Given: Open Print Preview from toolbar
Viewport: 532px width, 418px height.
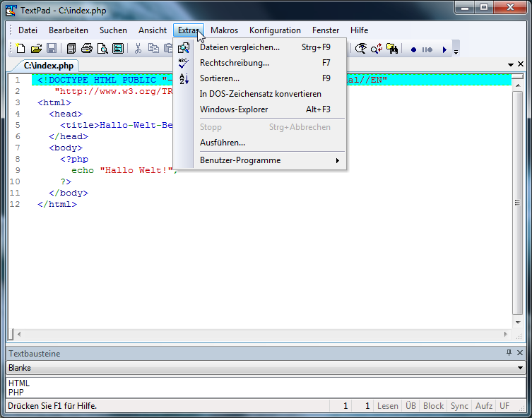Looking at the screenshot, I should (102, 49).
